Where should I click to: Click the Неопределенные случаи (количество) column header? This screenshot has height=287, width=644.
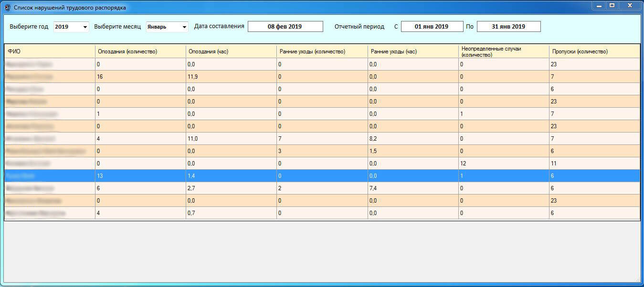[504, 51]
